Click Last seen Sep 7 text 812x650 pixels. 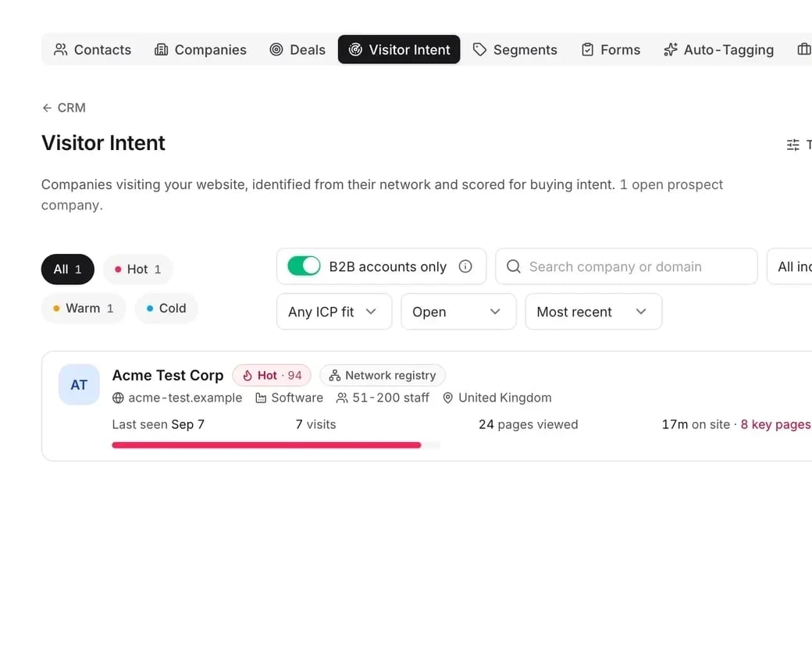158,424
